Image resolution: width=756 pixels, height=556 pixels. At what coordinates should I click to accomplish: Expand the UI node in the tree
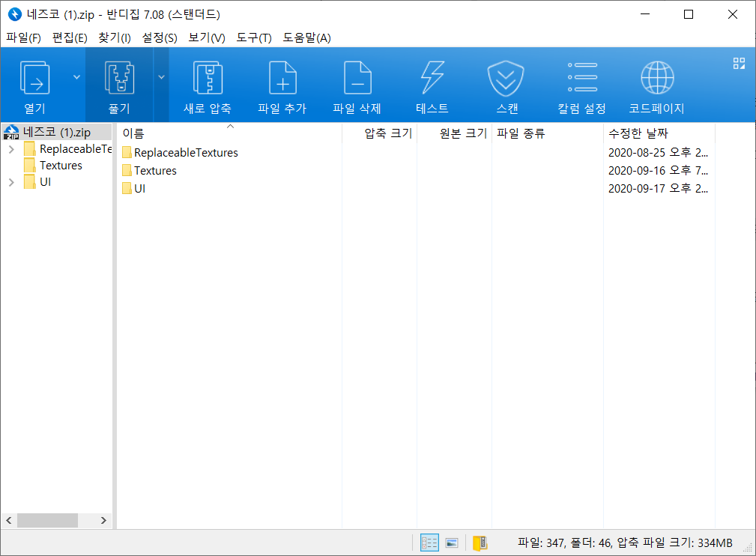(x=11, y=182)
